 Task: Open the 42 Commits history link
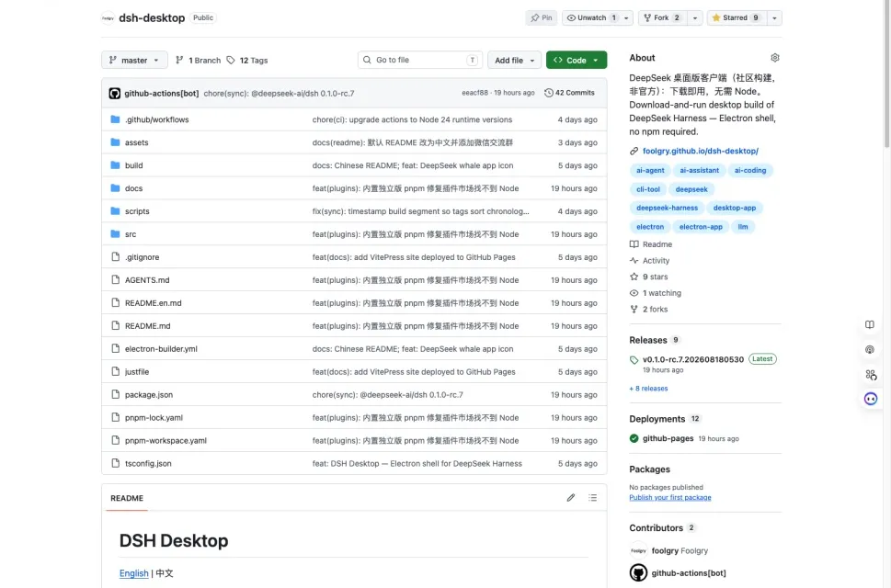(x=569, y=93)
